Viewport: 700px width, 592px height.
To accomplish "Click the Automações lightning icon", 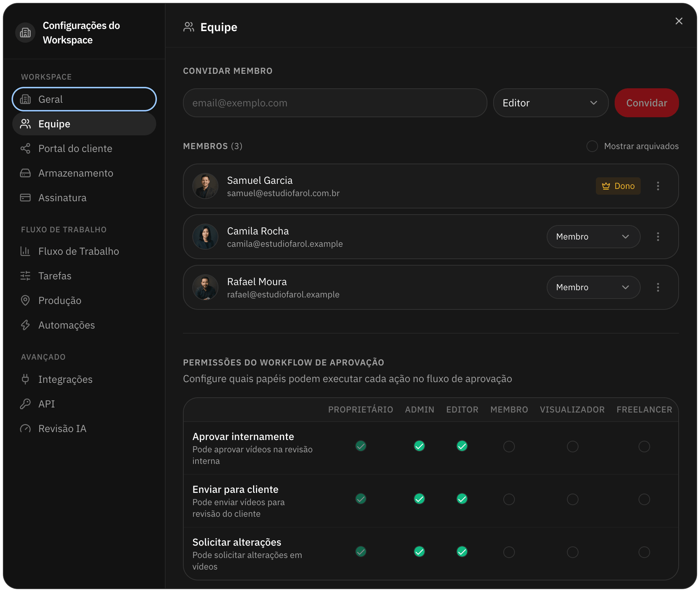I will pyautogui.click(x=25, y=325).
